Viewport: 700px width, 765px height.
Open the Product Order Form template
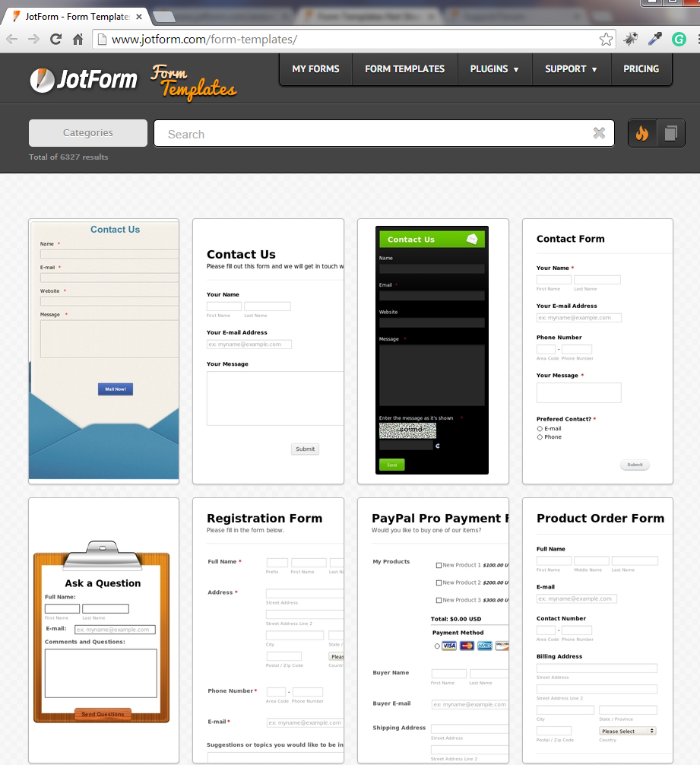click(x=597, y=630)
